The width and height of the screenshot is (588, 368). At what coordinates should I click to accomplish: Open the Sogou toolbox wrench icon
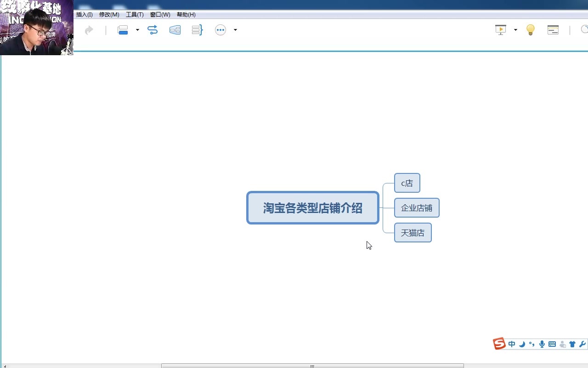coord(582,344)
